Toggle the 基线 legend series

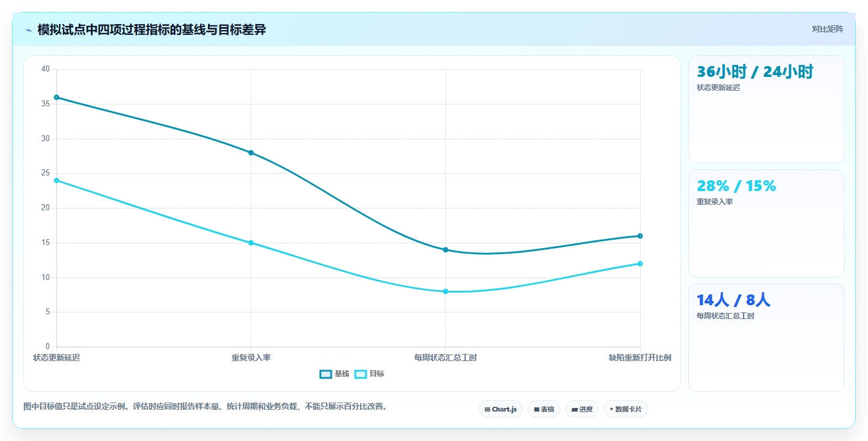click(334, 374)
